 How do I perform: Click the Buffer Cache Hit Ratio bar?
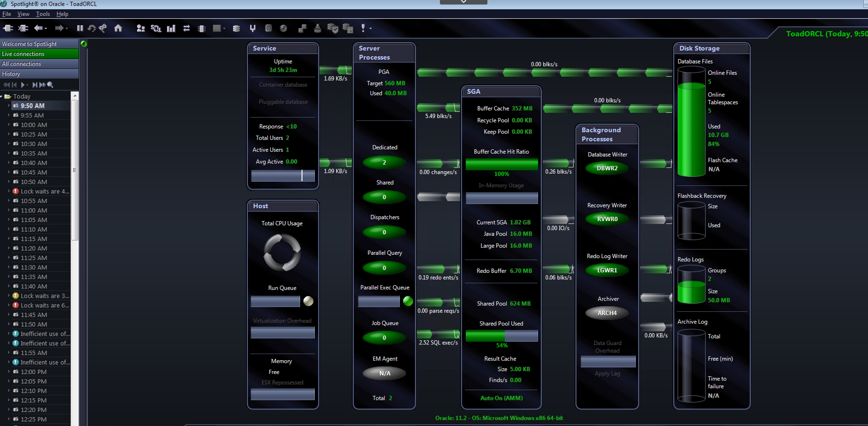coord(501,165)
